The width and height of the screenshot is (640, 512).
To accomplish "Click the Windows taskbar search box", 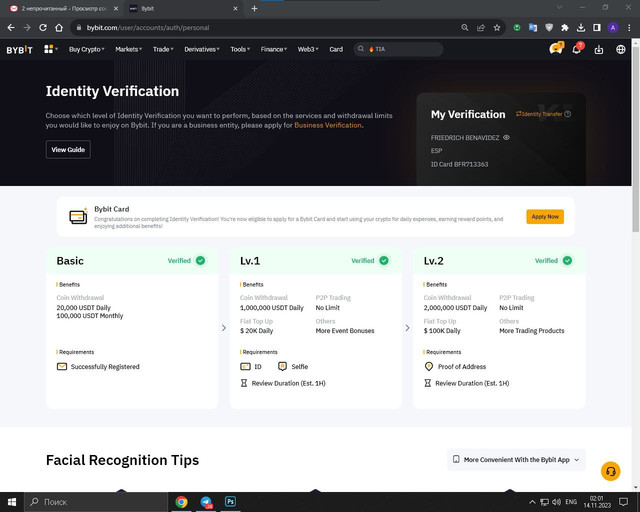I will click(x=96, y=502).
